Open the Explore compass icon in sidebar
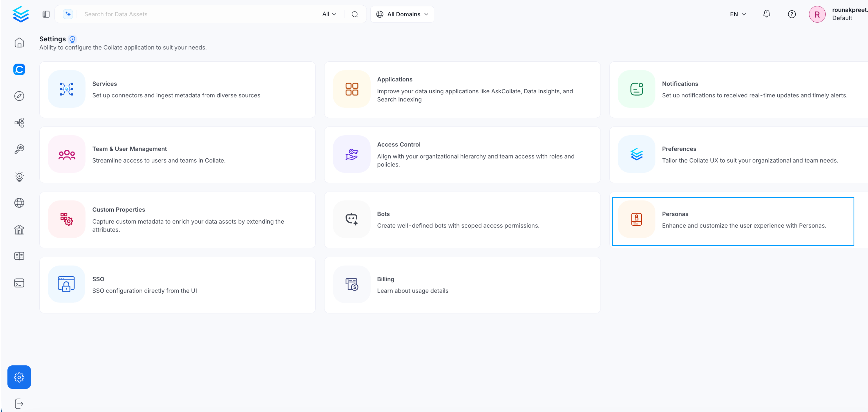Image resolution: width=868 pixels, height=412 pixels. (x=19, y=96)
